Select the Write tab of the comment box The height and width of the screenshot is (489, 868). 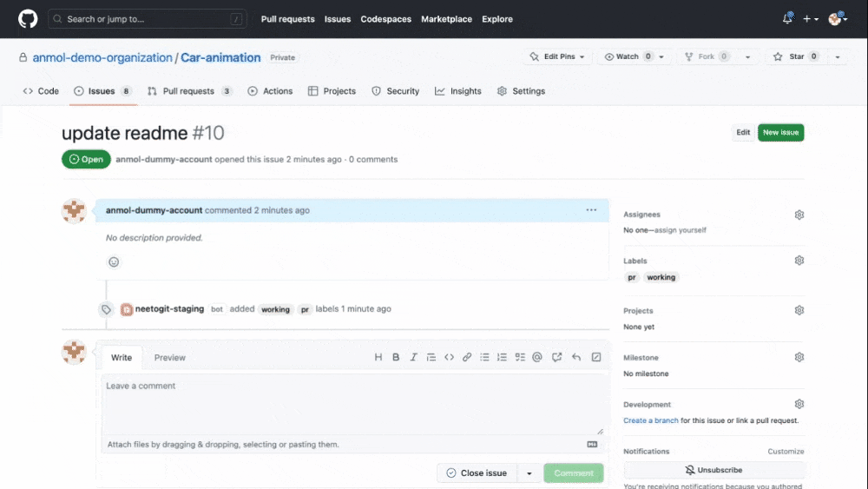coord(122,357)
